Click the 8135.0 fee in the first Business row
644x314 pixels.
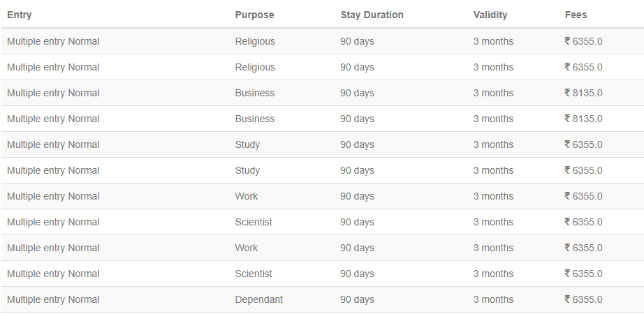point(583,94)
